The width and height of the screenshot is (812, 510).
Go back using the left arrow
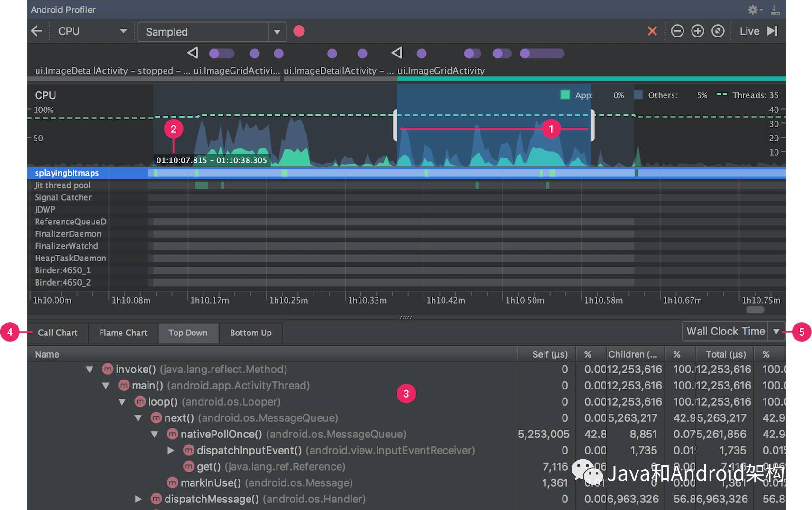(x=37, y=31)
